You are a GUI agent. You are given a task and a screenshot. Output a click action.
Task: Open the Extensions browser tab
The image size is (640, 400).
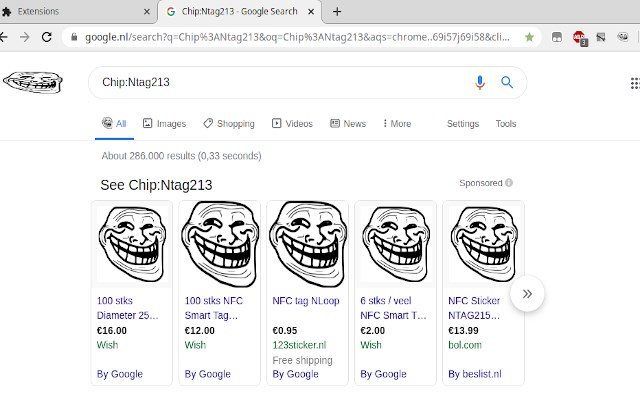coord(77,12)
